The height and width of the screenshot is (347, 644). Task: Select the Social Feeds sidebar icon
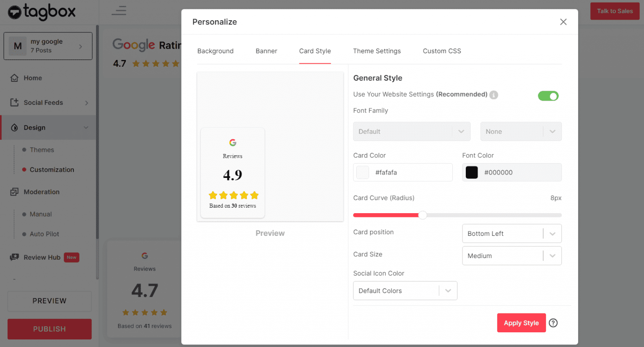[x=14, y=102]
